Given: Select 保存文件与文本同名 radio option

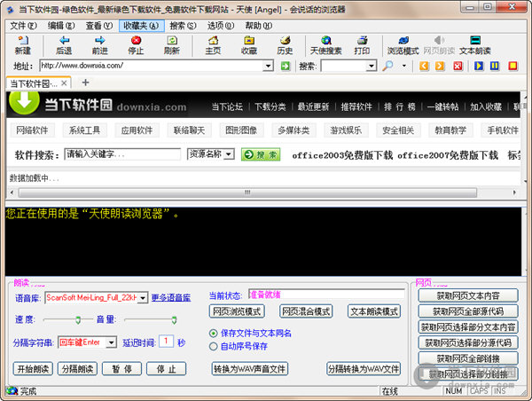Looking at the screenshot, I should click(x=213, y=334).
